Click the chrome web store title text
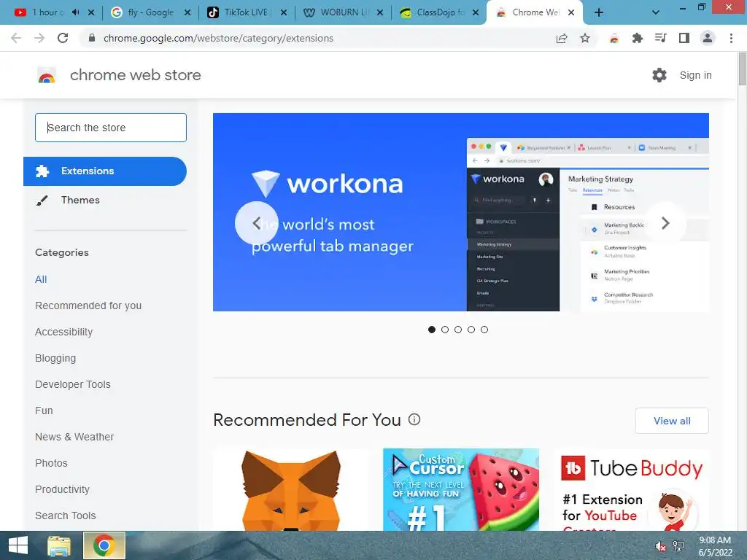The height and width of the screenshot is (560, 747). 135,75
